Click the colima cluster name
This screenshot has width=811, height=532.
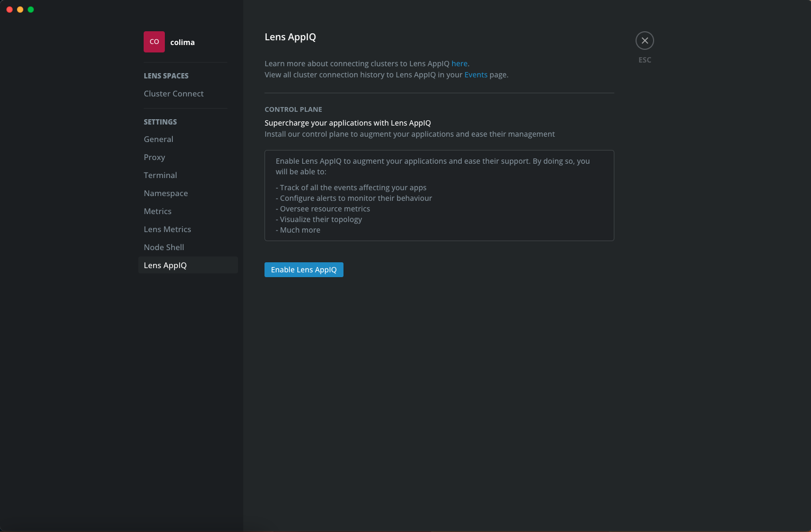coord(182,42)
